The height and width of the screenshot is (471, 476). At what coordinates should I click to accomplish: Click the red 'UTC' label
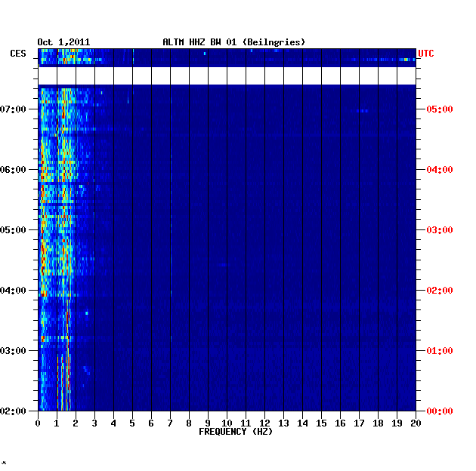coord(426,54)
